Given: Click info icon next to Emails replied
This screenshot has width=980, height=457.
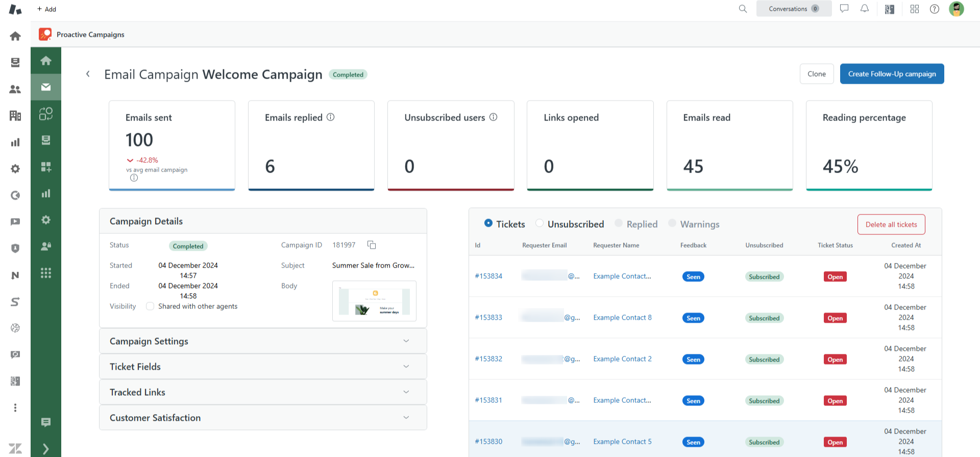Looking at the screenshot, I should (331, 117).
